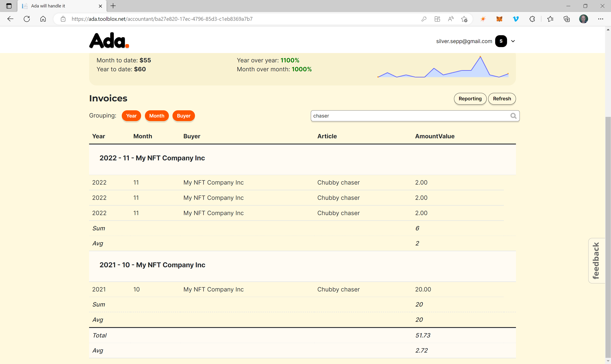
Task: Toggle the Year grouping pill
Action: pyautogui.click(x=131, y=116)
